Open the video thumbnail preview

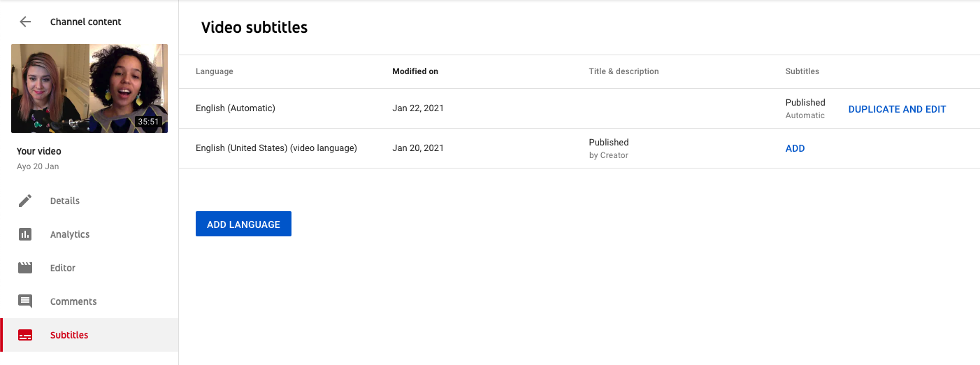coord(89,88)
